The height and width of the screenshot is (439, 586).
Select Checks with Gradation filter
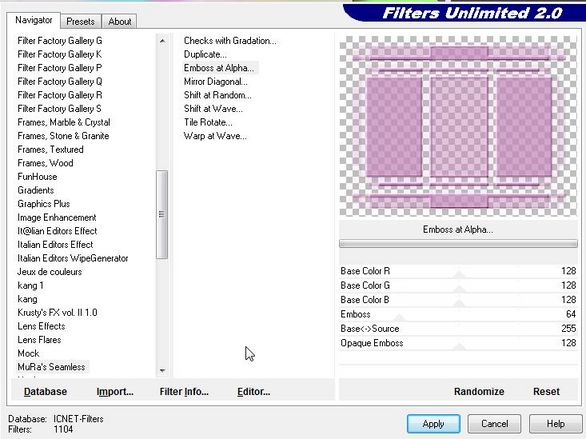[x=230, y=41]
